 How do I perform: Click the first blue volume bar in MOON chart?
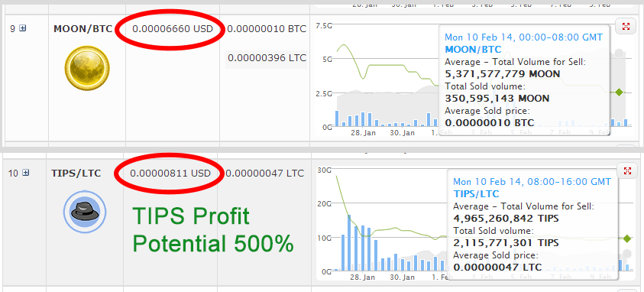coord(337,118)
